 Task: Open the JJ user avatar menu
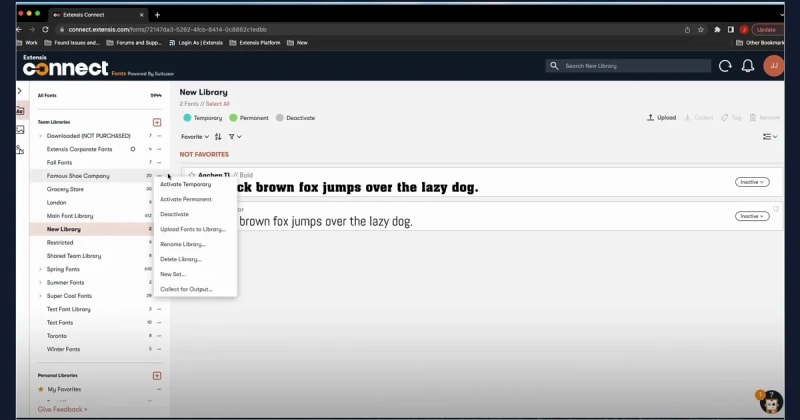773,66
